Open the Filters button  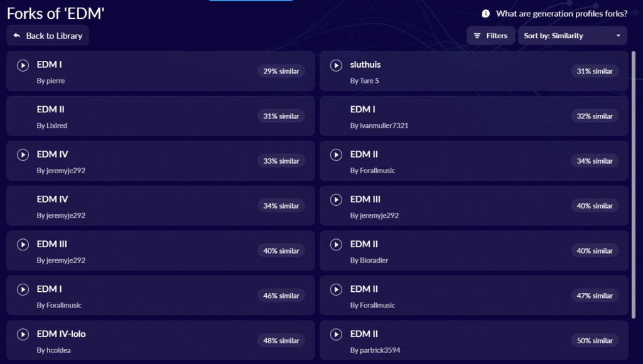490,36
